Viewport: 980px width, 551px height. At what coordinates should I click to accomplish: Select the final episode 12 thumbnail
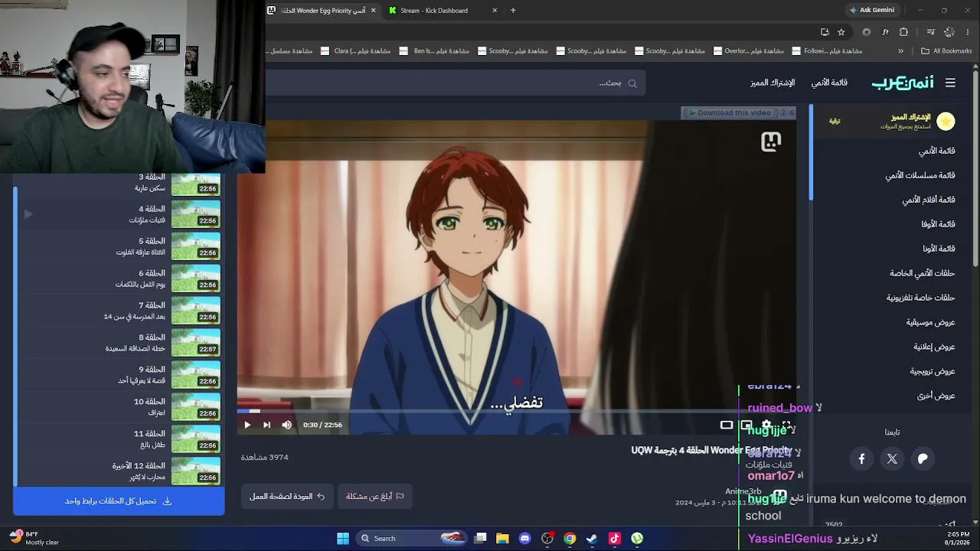click(195, 471)
